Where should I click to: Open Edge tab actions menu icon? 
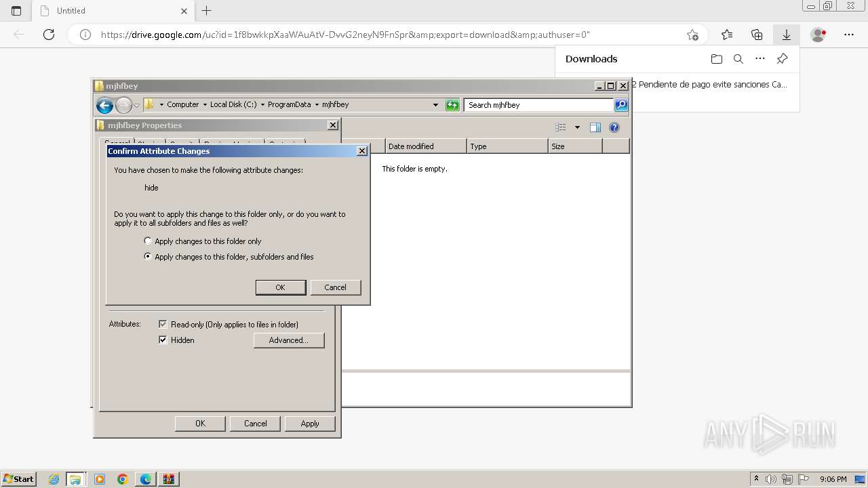[x=16, y=11]
